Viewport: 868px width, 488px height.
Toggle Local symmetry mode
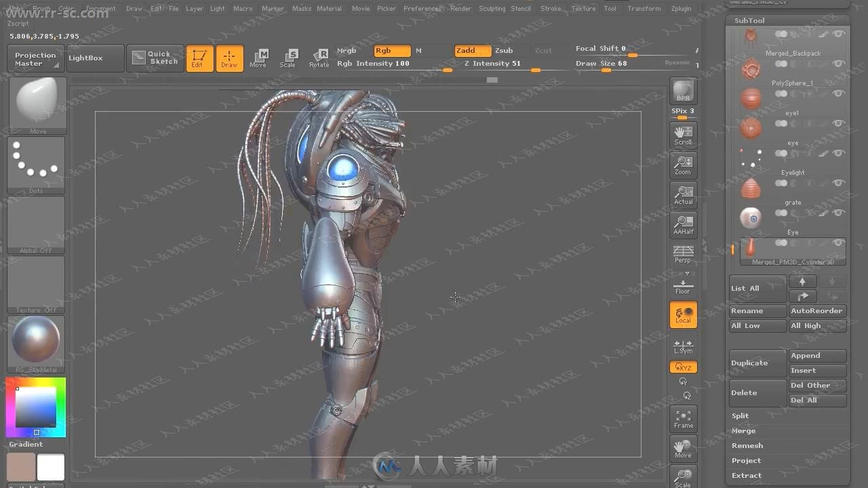[683, 314]
